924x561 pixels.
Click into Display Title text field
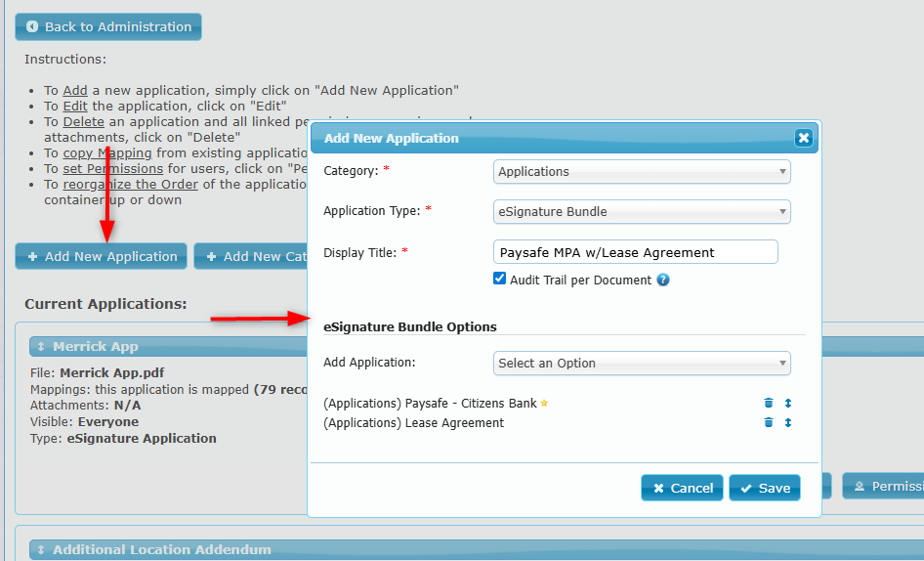coord(635,252)
